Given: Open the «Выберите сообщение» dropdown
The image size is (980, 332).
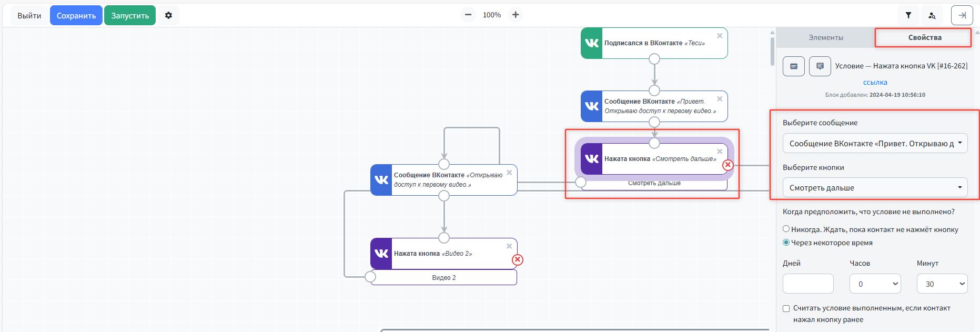Looking at the screenshot, I should pos(874,143).
